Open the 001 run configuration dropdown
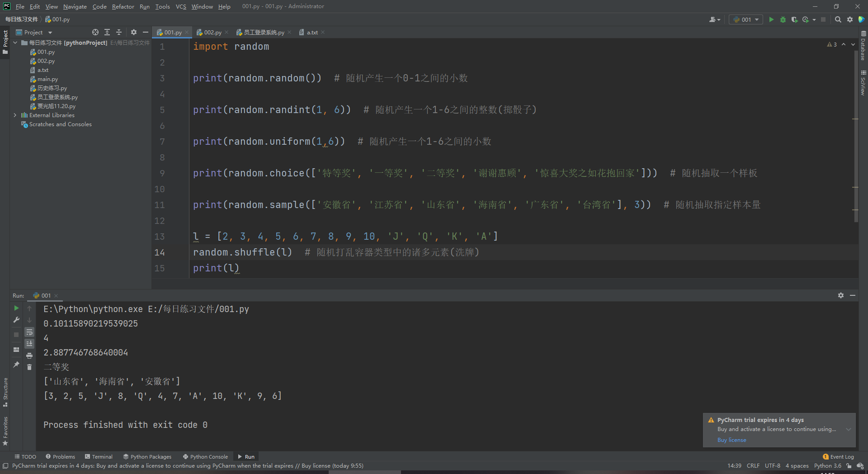This screenshot has height=474, width=868. pos(746,19)
